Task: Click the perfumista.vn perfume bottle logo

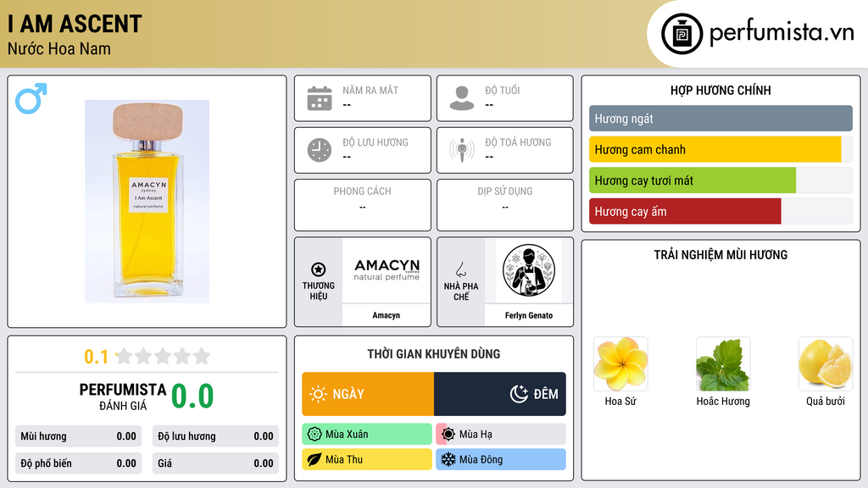Action: (682, 34)
